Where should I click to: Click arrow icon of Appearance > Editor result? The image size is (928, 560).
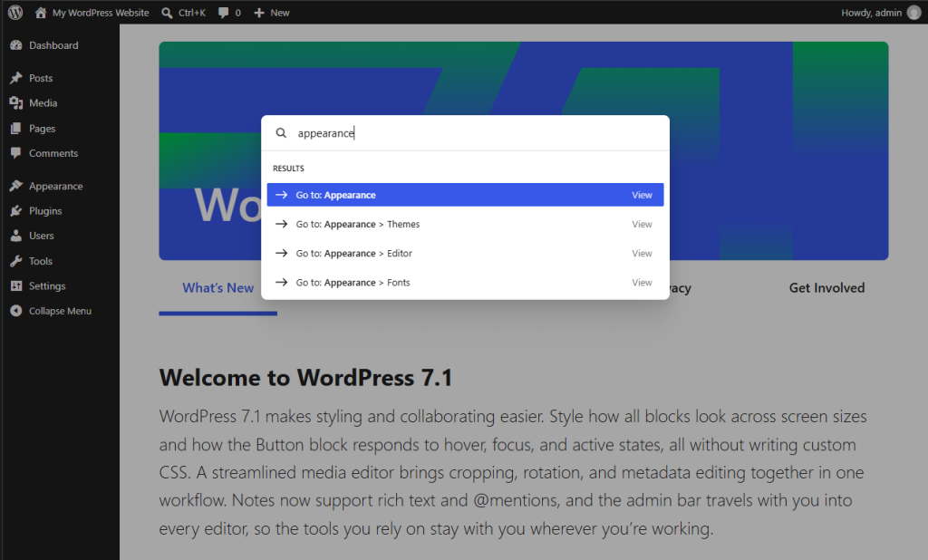(x=281, y=253)
